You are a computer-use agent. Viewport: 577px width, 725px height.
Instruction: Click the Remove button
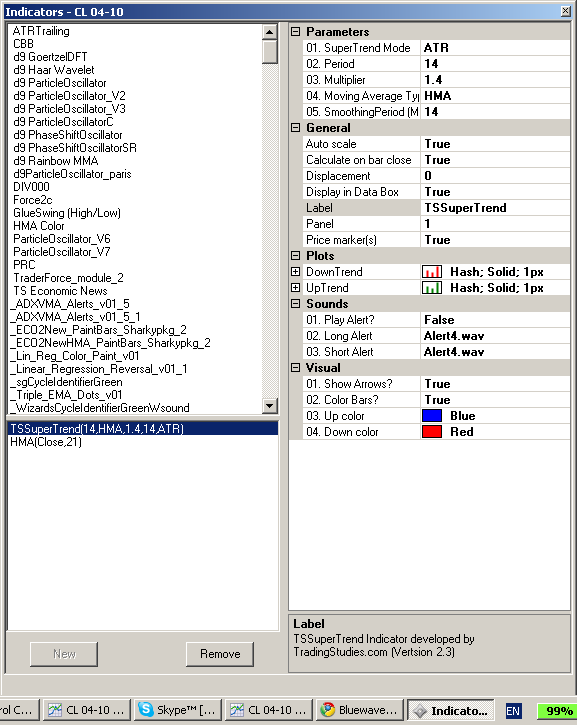pyautogui.click(x=220, y=654)
